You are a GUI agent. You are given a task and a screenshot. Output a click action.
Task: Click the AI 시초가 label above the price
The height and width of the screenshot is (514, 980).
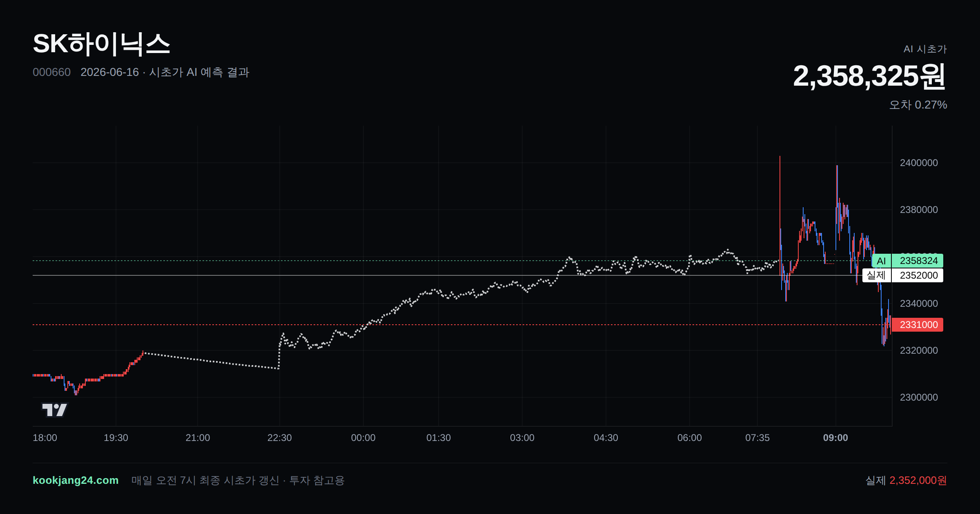[x=925, y=49]
